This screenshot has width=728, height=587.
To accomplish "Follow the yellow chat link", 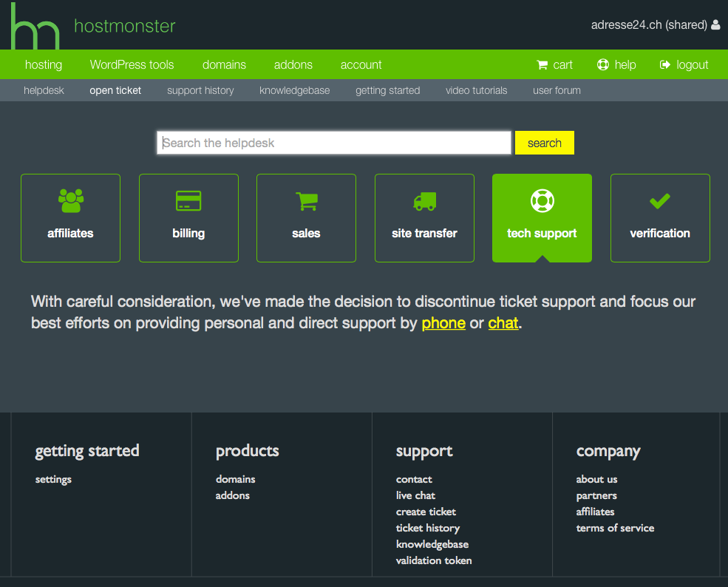I will click(x=503, y=323).
